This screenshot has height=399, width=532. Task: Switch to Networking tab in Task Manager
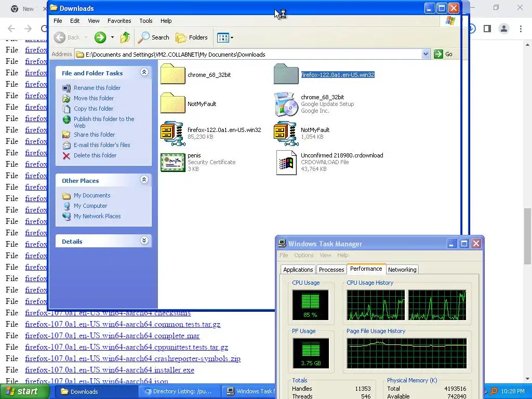coord(402,270)
